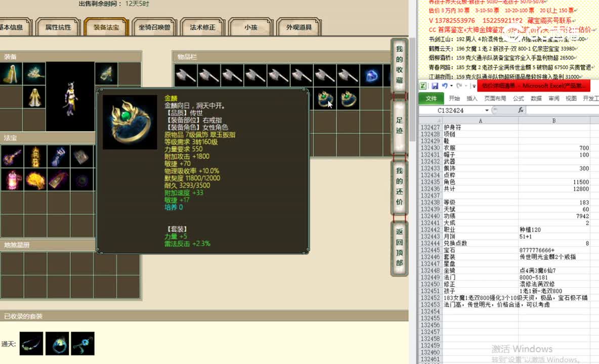Click the Excel cell labeled 护身符
This screenshot has width=599, height=364.
tap(480, 127)
